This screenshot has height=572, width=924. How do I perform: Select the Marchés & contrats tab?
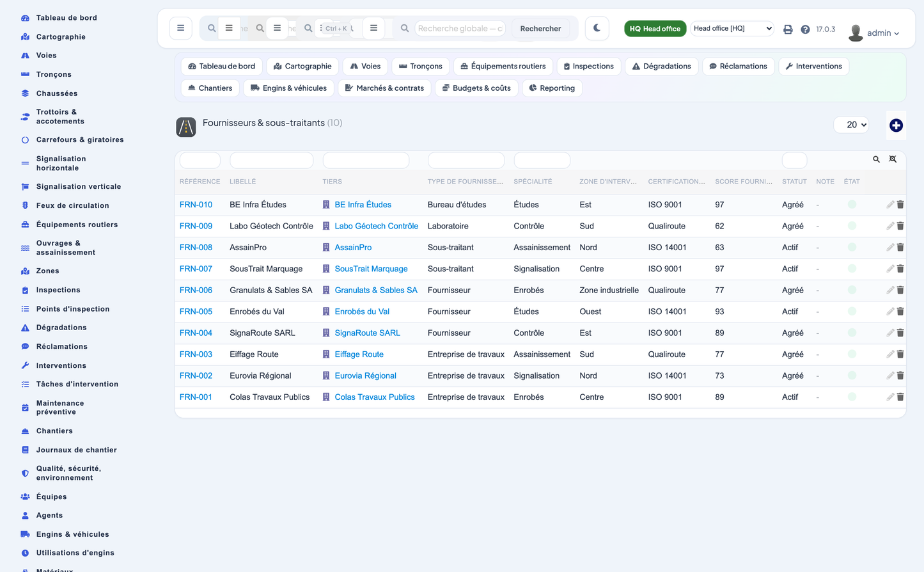tap(384, 88)
